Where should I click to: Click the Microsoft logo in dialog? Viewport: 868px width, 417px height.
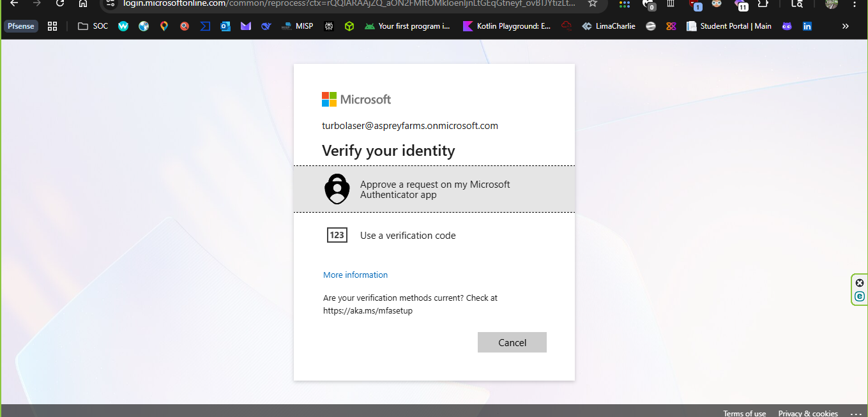point(356,100)
